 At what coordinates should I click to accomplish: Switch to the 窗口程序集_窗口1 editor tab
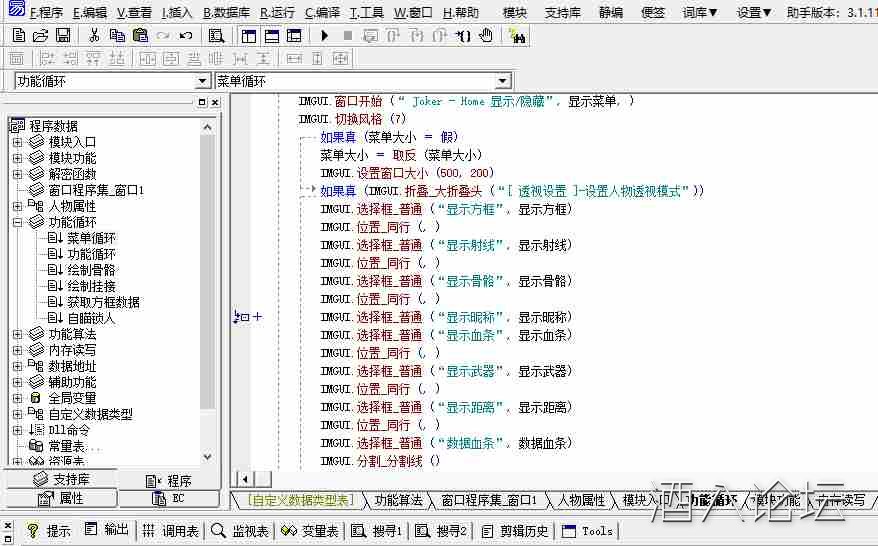[x=489, y=500]
